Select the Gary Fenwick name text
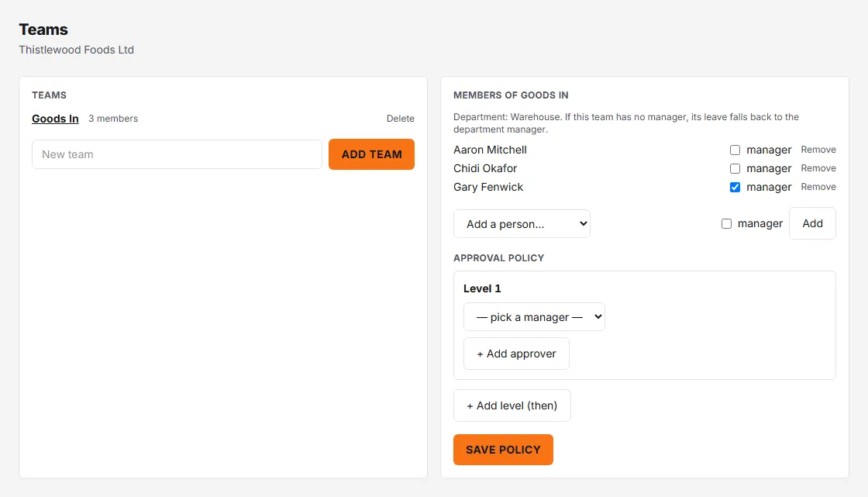868x497 pixels. pyautogui.click(x=487, y=188)
